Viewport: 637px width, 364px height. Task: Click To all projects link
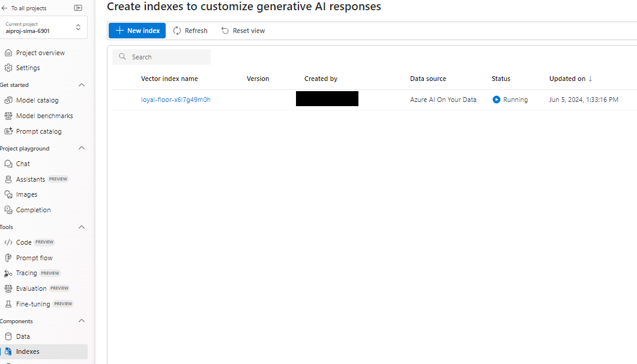click(28, 8)
